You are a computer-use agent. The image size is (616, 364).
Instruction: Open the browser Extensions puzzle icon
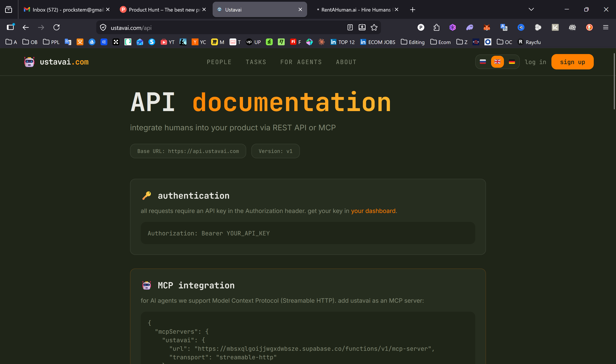(x=436, y=28)
